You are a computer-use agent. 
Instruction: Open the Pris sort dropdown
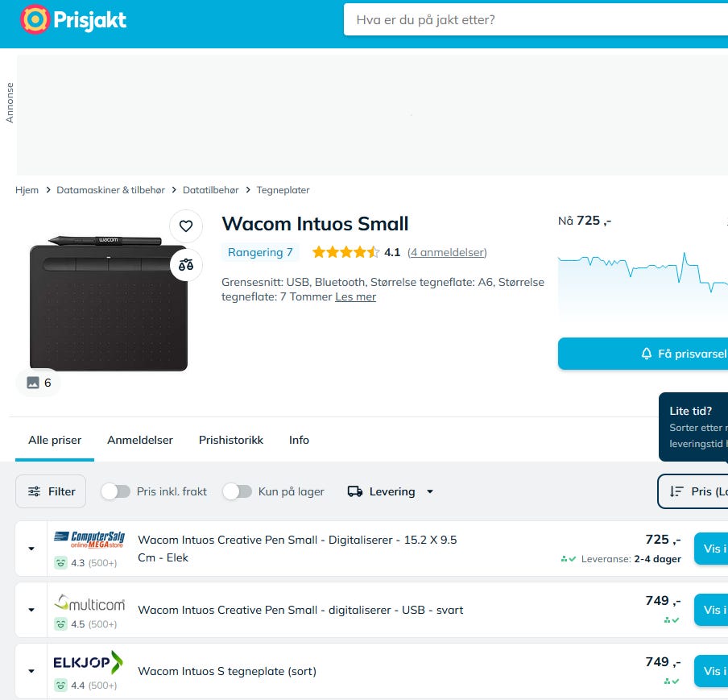pyautogui.click(x=693, y=491)
